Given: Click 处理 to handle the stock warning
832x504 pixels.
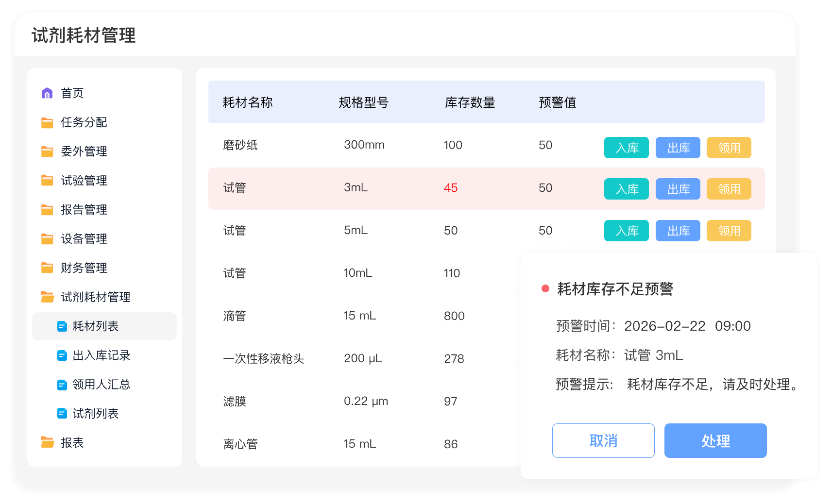Looking at the screenshot, I should 715,440.
